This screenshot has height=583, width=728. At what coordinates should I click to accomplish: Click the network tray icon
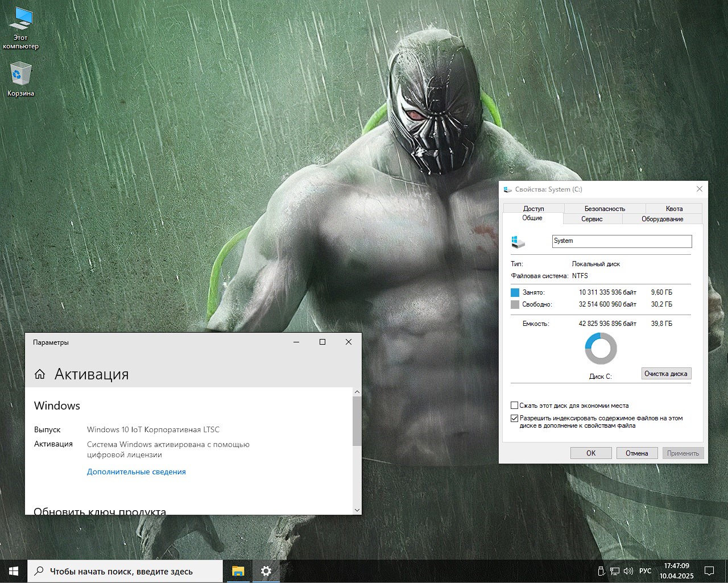point(615,571)
